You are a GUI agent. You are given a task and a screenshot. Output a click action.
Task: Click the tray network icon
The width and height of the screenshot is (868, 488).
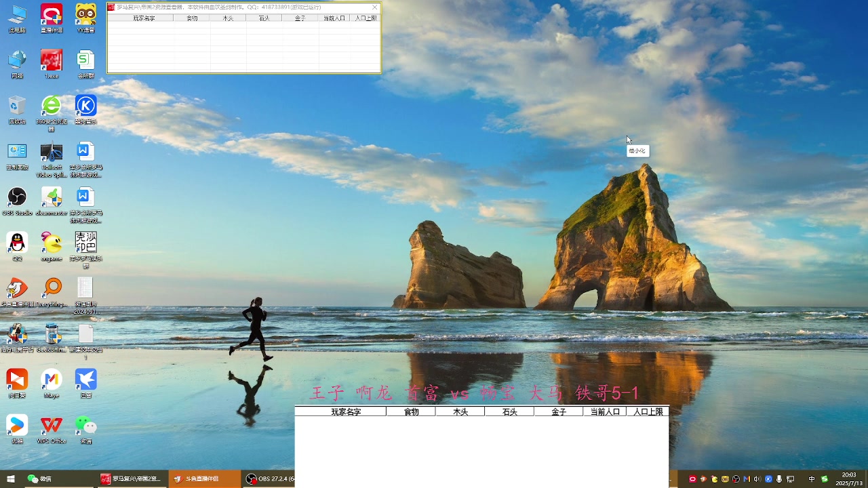click(791, 479)
